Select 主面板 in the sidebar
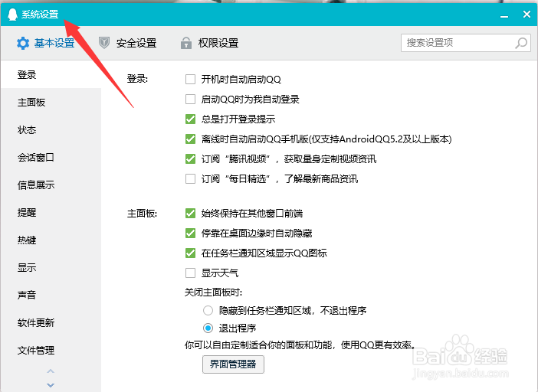This screenshot has height=392, width=538. tap(51, 103)
